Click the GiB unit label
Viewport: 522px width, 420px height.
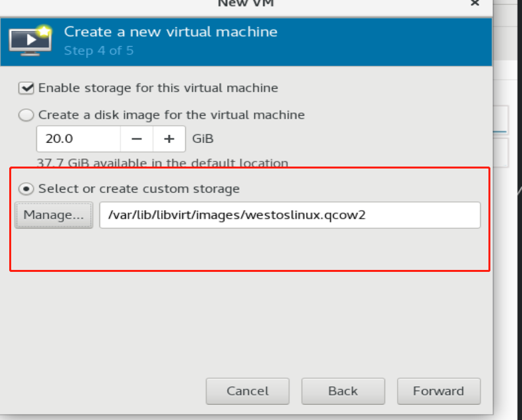coord(203,139)
